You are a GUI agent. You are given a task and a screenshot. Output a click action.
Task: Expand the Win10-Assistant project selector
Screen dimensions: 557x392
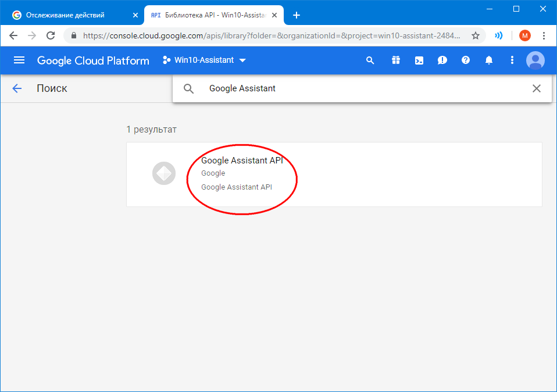tap(205, 60)
